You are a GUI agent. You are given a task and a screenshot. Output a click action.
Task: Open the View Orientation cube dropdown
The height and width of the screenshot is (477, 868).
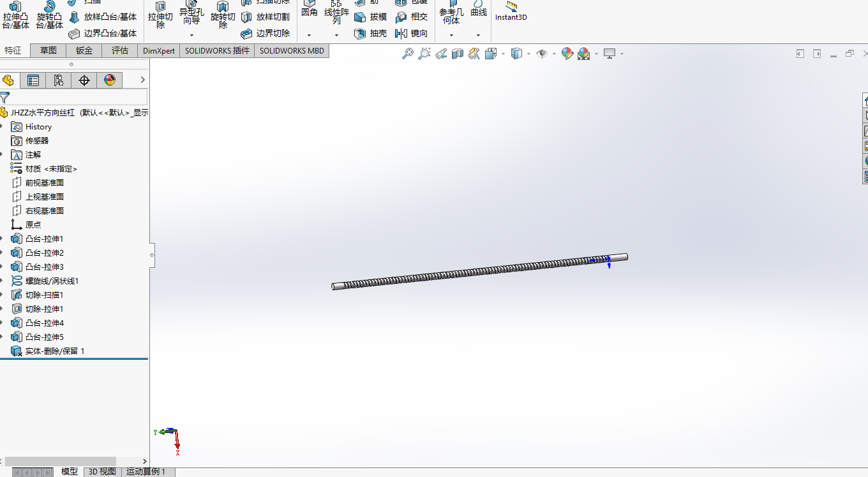click(503, 54)
